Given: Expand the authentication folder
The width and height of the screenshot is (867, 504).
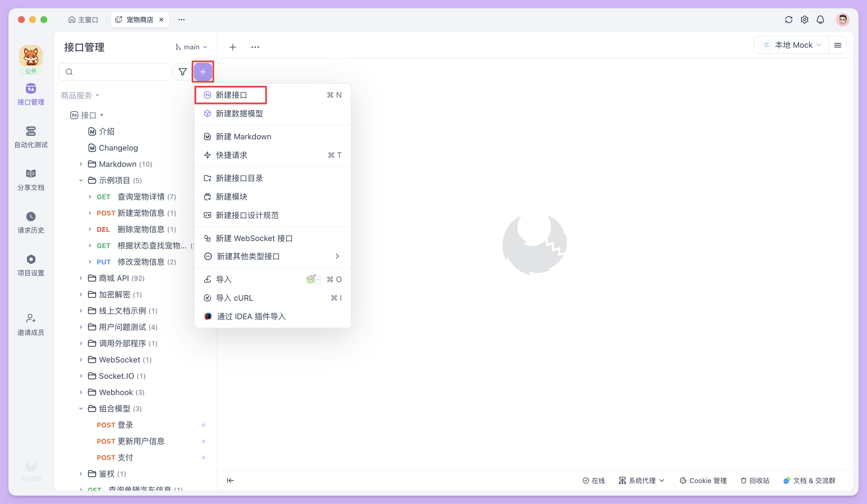Looking at the screenshot, I should (x=81, y=474).
